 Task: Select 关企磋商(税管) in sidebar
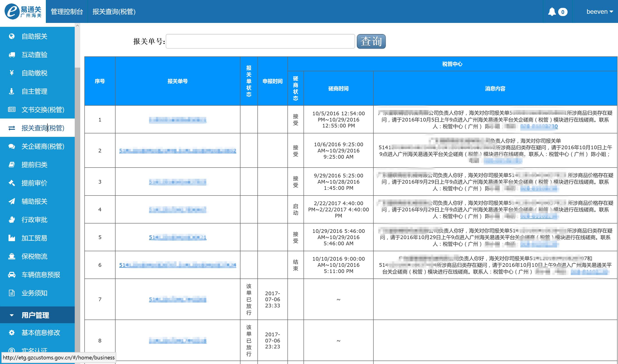pyautogui.click(x=37, y=146)
